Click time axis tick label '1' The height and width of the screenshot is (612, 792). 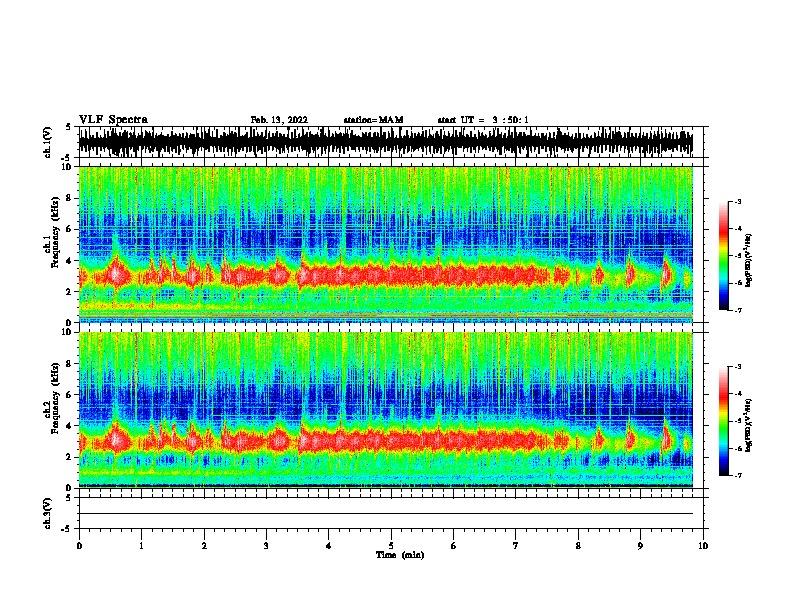141,546
